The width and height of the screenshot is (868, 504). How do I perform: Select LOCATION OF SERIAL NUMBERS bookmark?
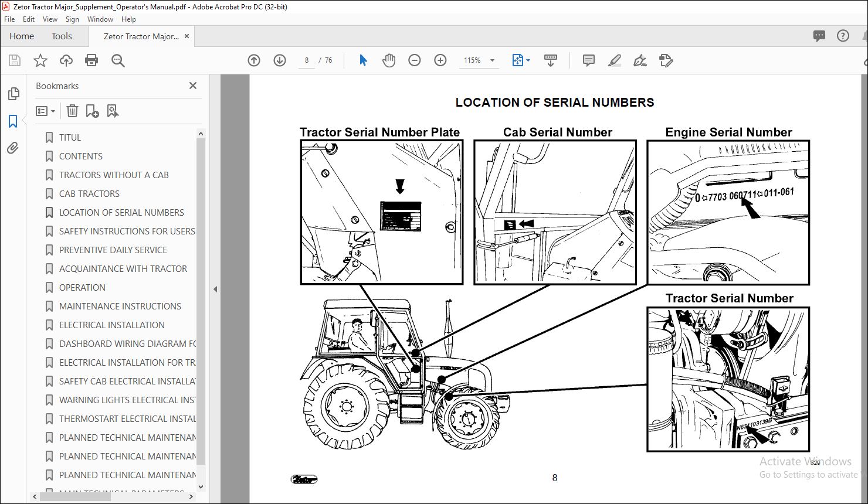pyautogui.click(x=121, y=212)
